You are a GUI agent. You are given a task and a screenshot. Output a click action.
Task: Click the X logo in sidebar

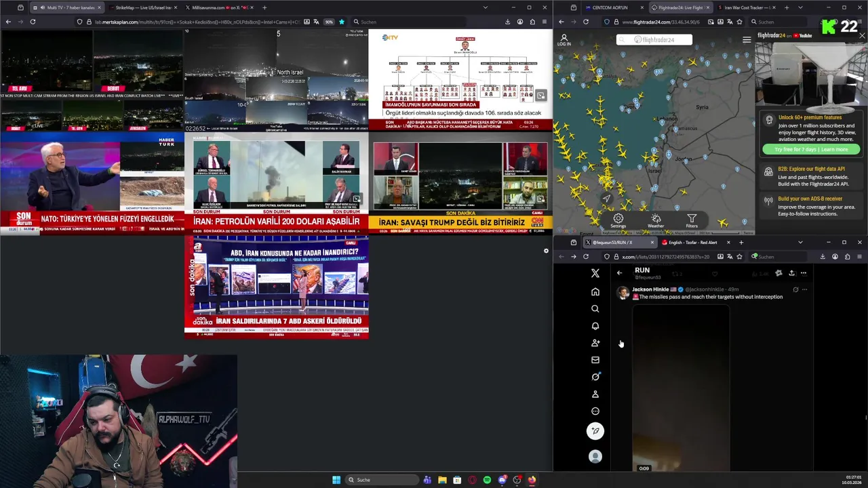pyautogui.click(x=595, y=273)
